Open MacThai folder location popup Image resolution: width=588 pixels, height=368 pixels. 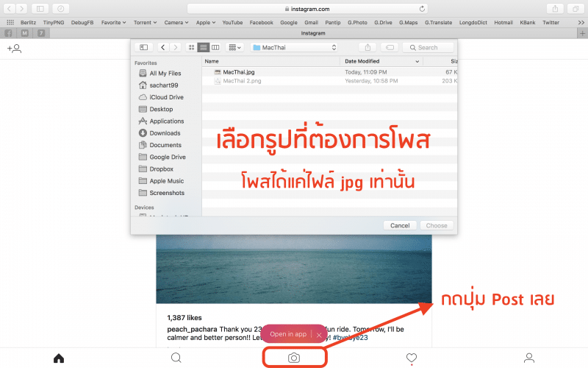click(x=295, y=47)
